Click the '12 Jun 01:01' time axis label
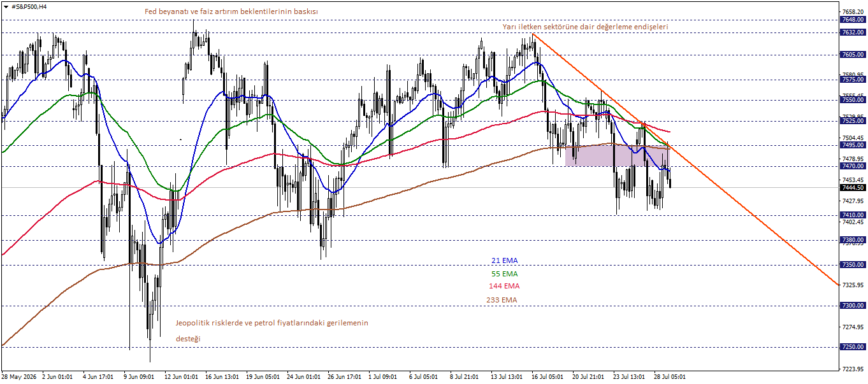This screenshot has width=868, height=384. pyautogui.click(x=182, y=376)
